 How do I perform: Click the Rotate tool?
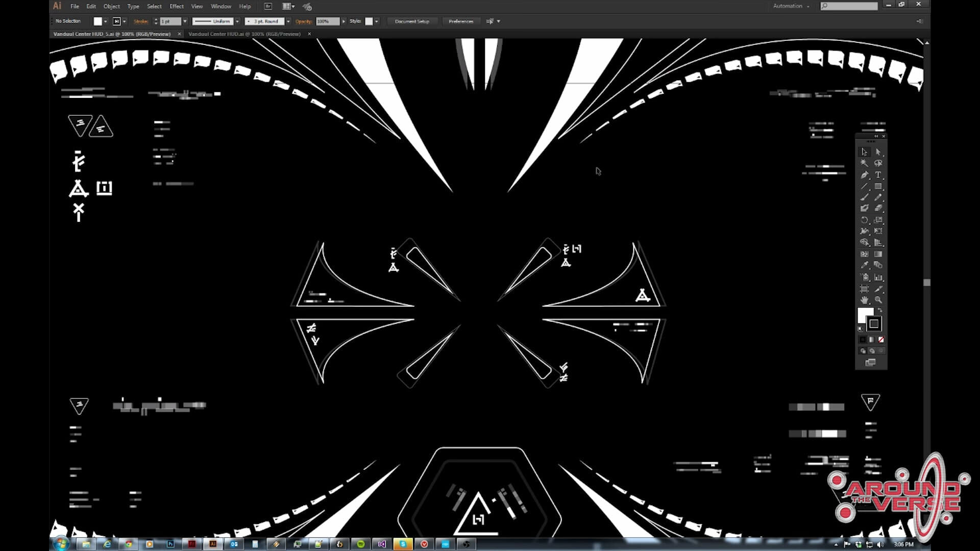pos(864,220)
